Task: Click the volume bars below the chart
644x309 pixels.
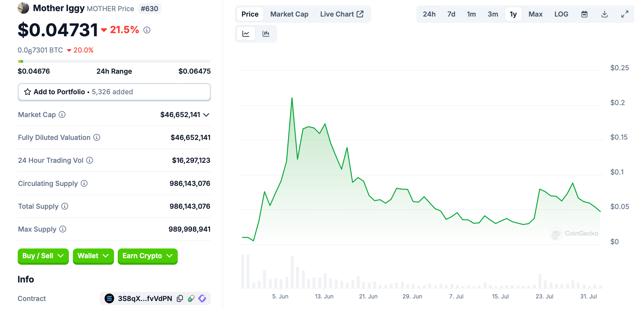Action: 421,271
